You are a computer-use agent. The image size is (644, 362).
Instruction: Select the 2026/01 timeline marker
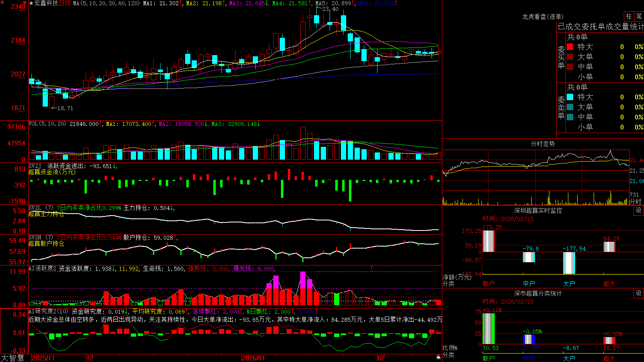point(253,358)
